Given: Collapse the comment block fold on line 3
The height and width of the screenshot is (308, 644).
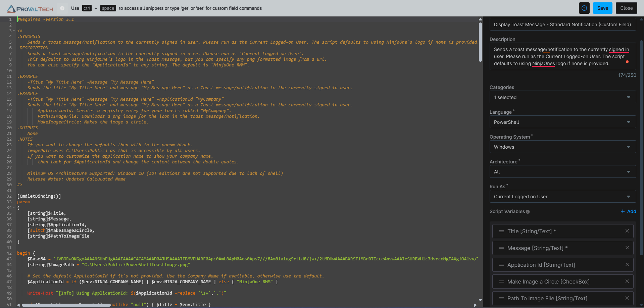Looking at the screenshot, I should point(14,31).
